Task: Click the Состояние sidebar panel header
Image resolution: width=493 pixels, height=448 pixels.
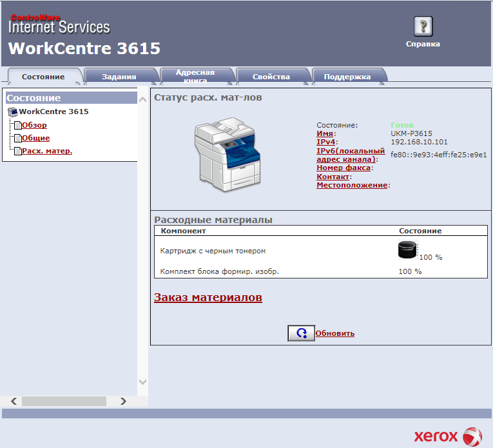Action: pyautogui.click(x=72, y=98)
